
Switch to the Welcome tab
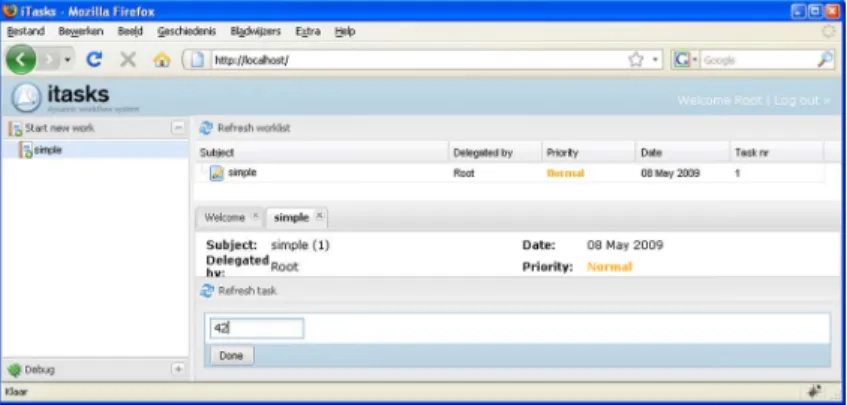[x=225, y=218]
